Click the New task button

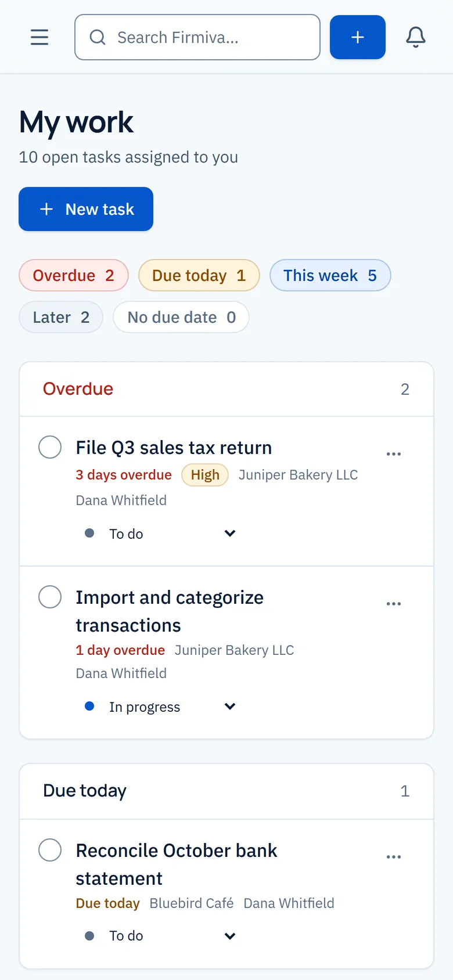point(86,209)
